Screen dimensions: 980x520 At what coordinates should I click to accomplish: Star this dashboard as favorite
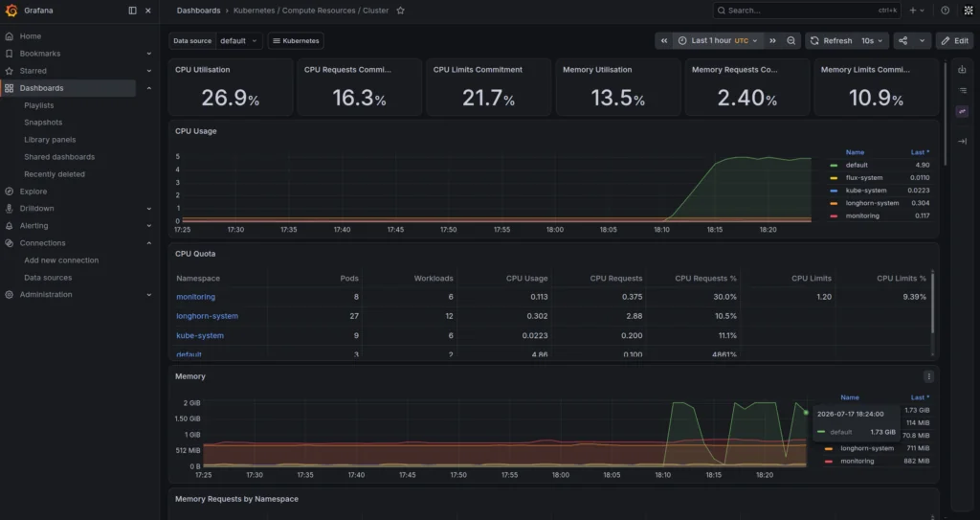point(401,11)
